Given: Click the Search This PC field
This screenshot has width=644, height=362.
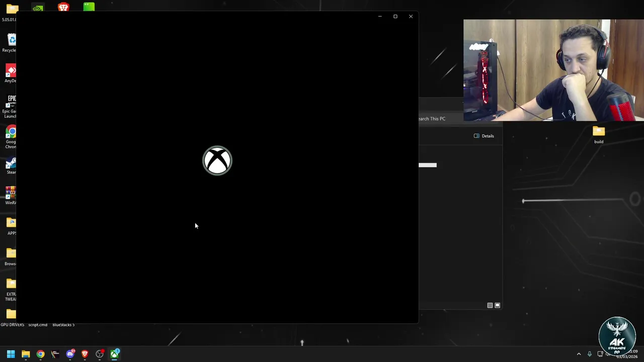Looking at the screenshot, I should tap(440, 119).
